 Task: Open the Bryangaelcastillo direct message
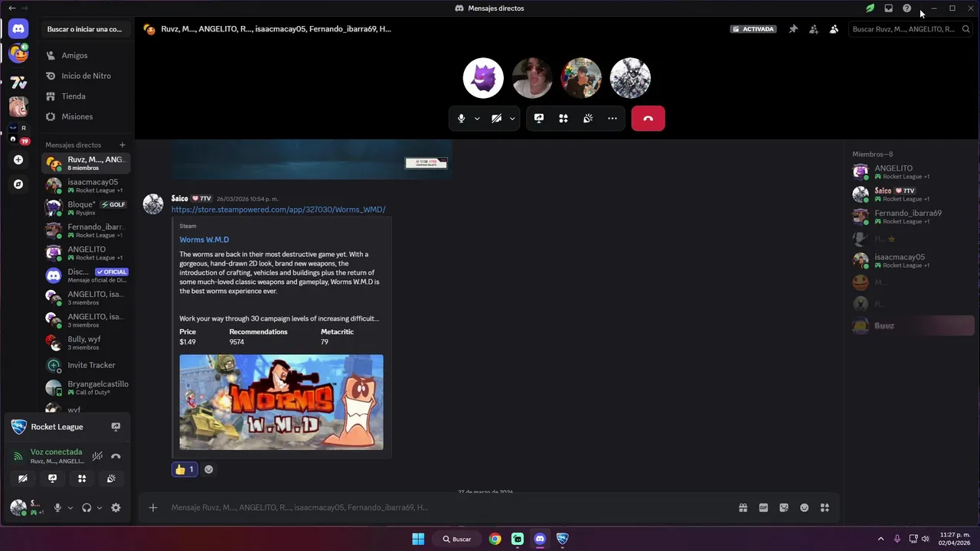(x=86, y=387)
